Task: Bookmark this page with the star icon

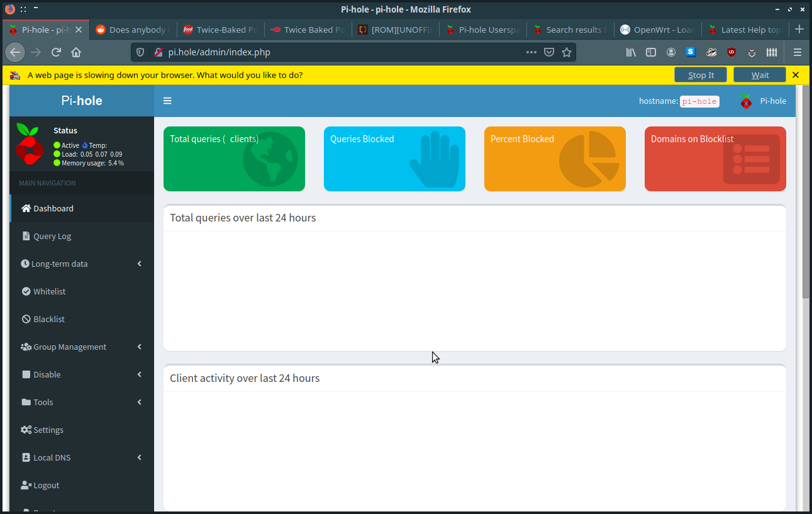Action: pos(567,52)
